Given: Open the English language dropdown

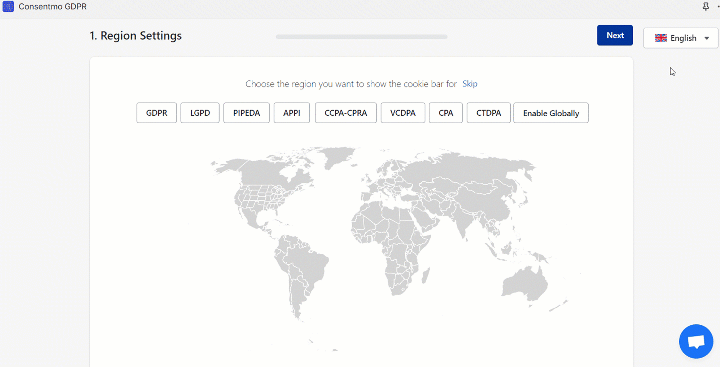Looking at the screenshot, I should click(x=681, y=38).
